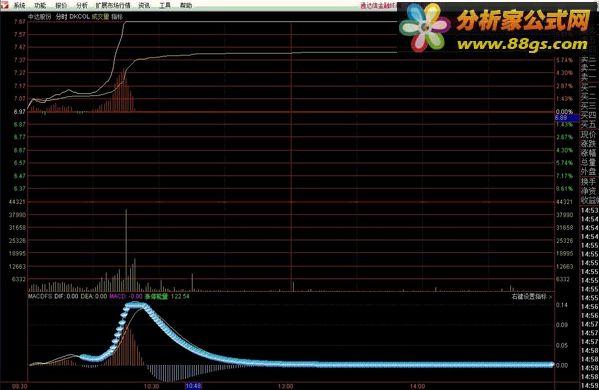The width and height of the screenshot is (599, 390).
Task: Click the 右键设置指标 text
Action: tap(529, 297)
